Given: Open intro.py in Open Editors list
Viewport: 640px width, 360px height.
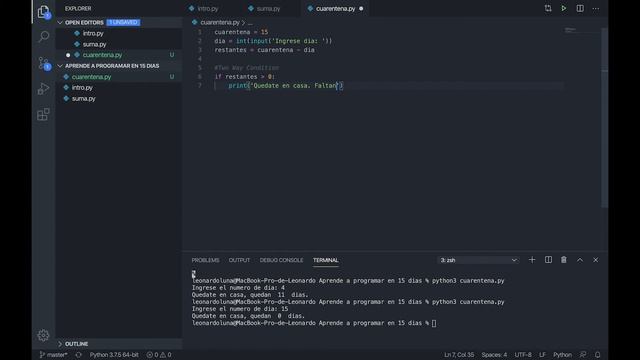Looking at the screenshot, I should pos(93,33).
